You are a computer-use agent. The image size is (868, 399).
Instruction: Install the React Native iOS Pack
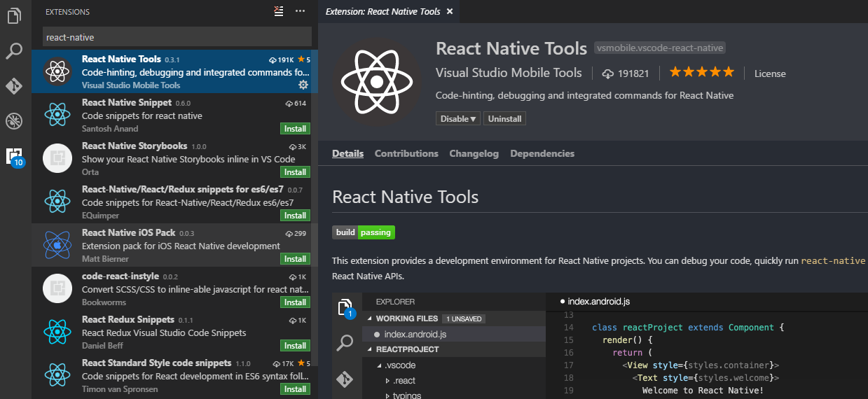(x=295, y=259)
